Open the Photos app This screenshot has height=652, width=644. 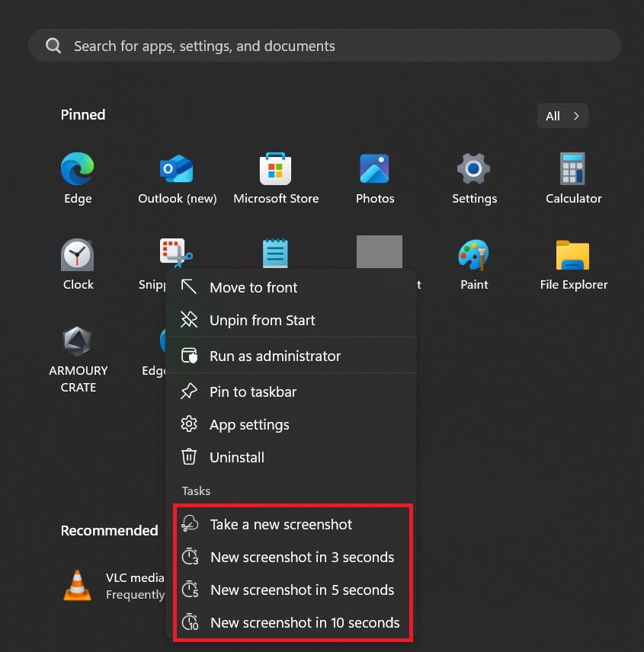pos(375,178)
